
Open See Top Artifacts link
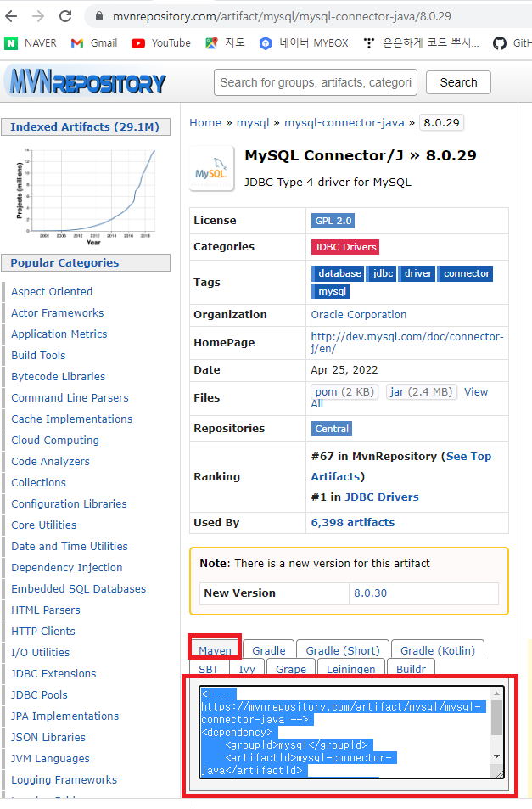click(x=468, y=457)
